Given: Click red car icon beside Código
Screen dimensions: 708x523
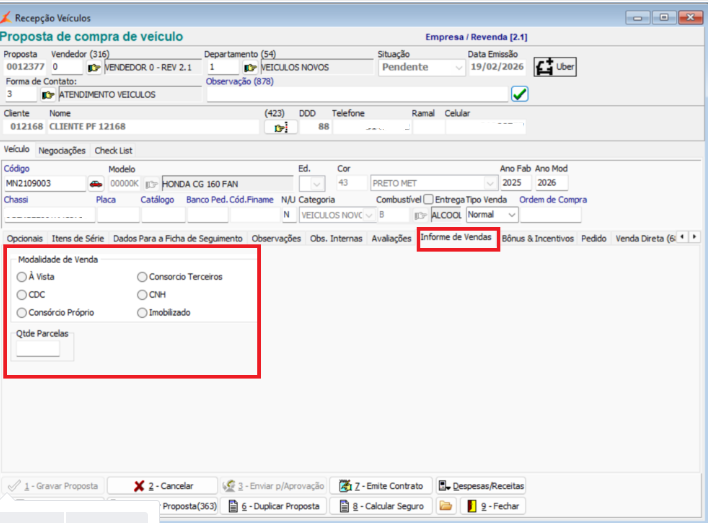Looking at the screenshot, I should [x=96, y=184].
